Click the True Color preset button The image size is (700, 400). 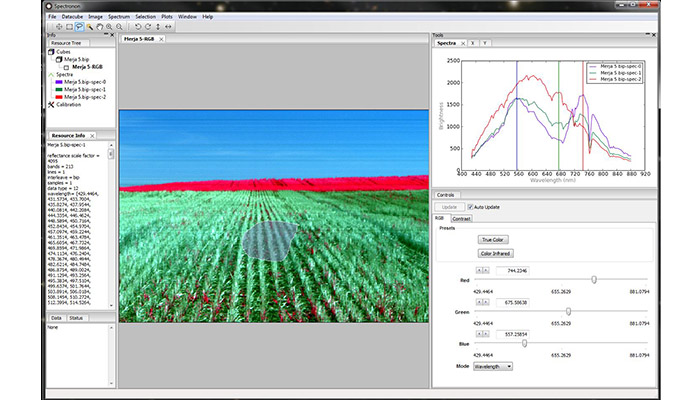tap(492, 240)
